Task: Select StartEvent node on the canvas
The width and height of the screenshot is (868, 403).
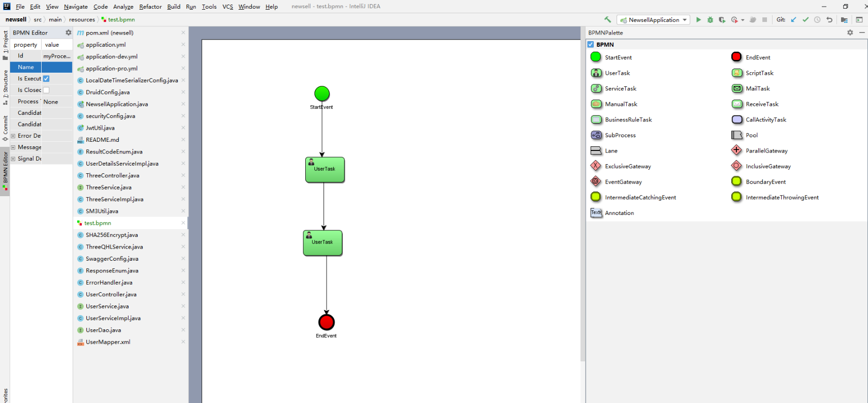Action: pos(322,94)
